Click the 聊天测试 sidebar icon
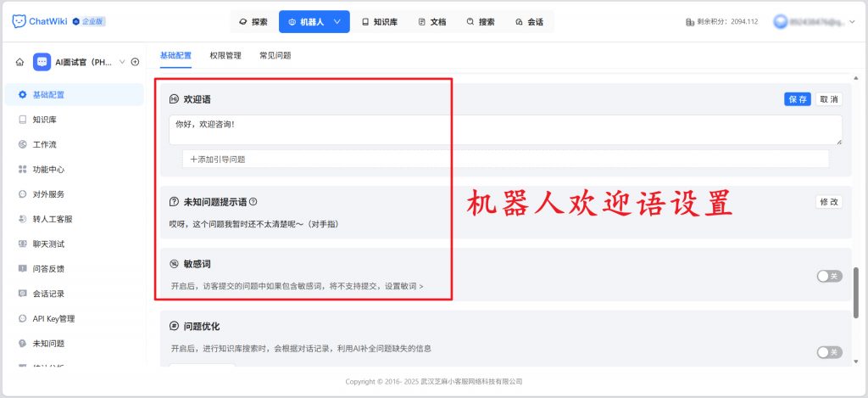This screenshot has width=868, height=398. pyautogui.click(x=22, y=244)
